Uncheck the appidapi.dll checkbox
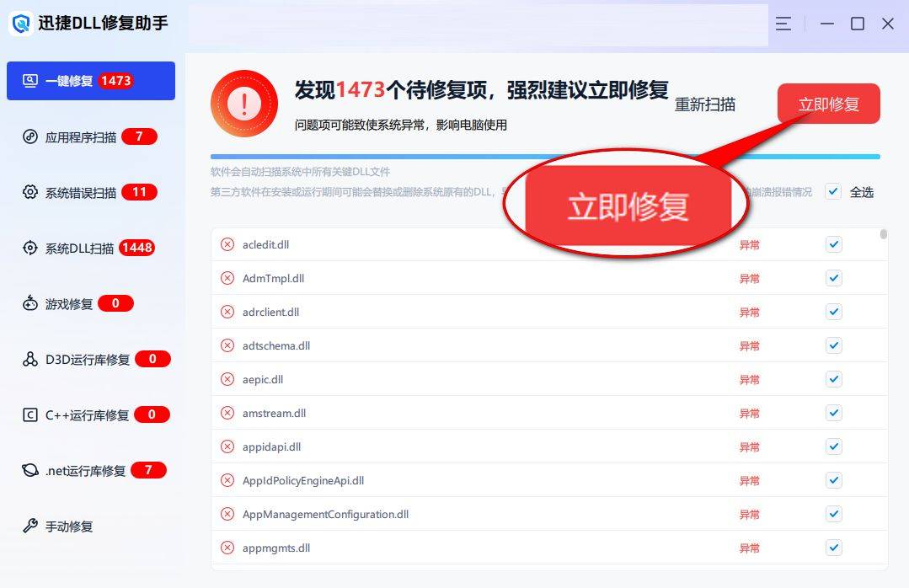Image resolution: width=909 pixels, height=588 pixels. (834, 446)
